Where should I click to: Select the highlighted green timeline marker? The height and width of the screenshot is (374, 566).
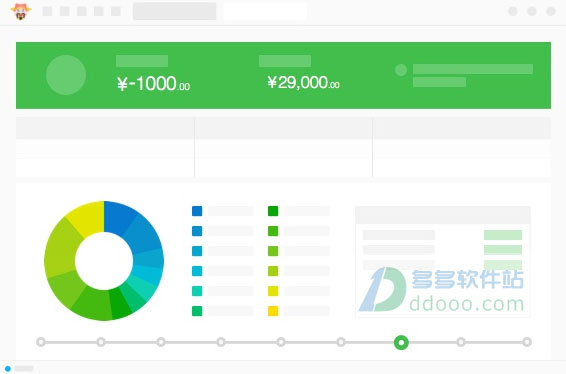(401, 342)
